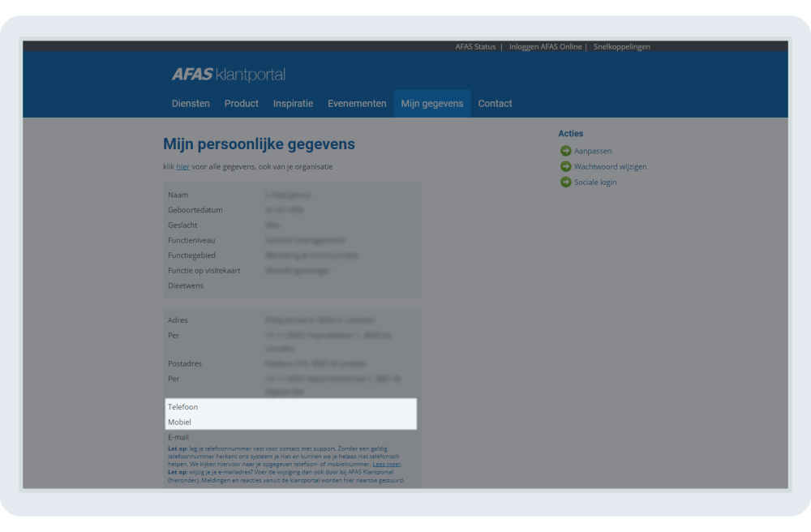The image size is (811, 532).
Task: Click the AFAS Status link
Action: tap(474, 46)
